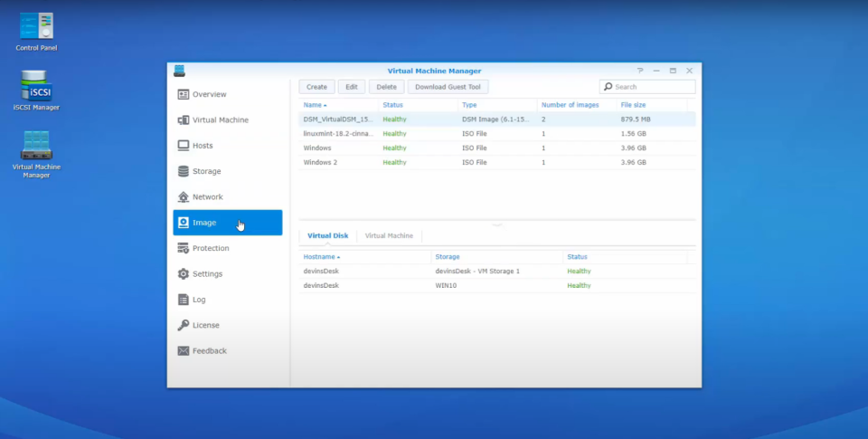Screen dimensions: 868x439
Task: Open the Log section
Action: coord(228,300)
